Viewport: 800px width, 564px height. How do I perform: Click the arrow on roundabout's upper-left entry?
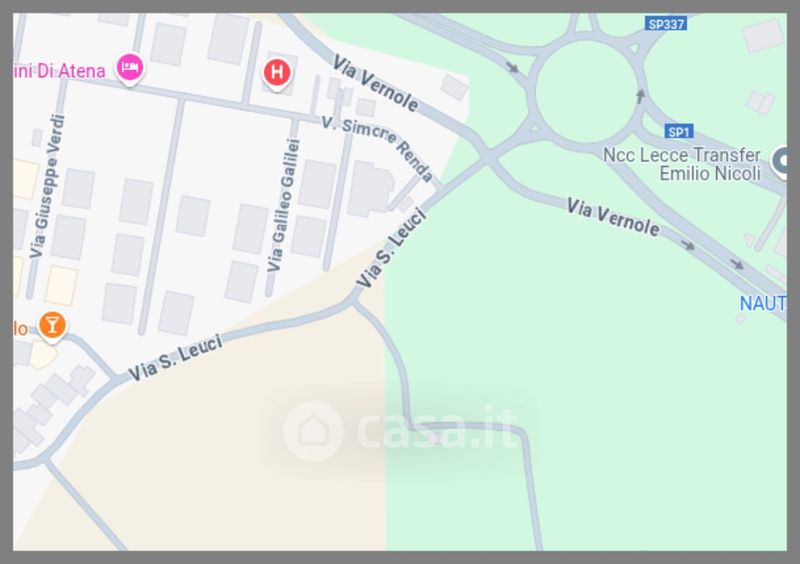pyautogui.click(x=513, y=67)
